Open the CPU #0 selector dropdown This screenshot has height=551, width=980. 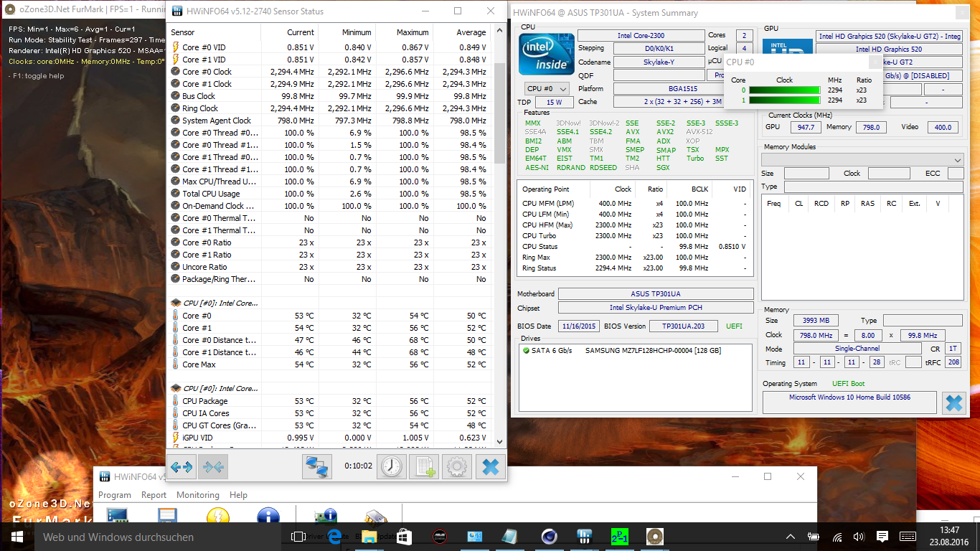point(547,89)
